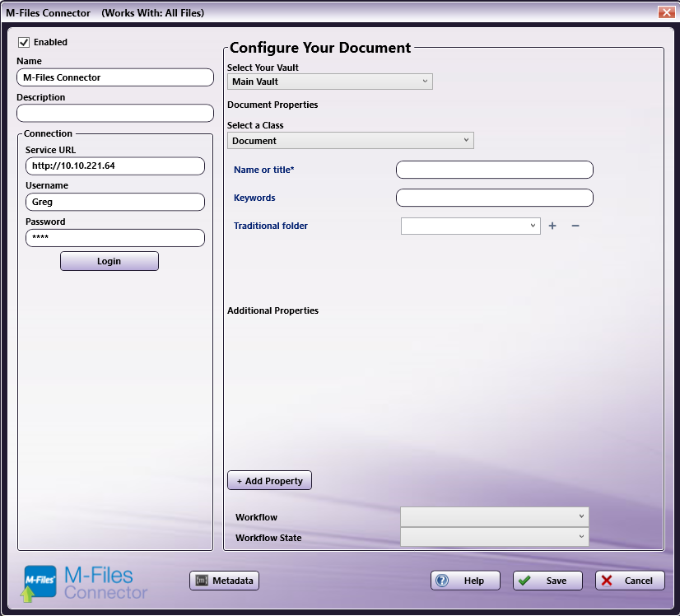
Task: Save the connector configuration
Action: tap(547, 581)
